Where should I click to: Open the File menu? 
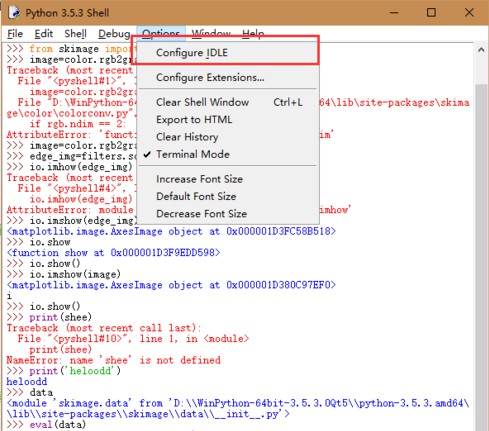point(15,34)
